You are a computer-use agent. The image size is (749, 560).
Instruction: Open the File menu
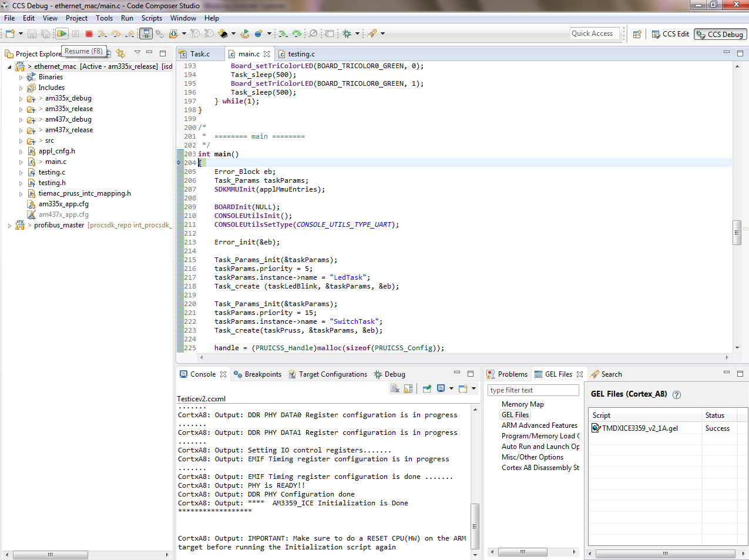pos(9,18)
